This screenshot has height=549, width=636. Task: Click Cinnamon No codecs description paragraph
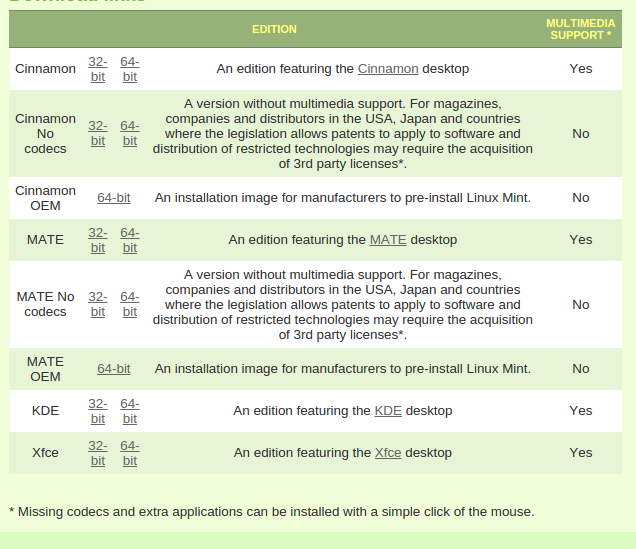coord(343,133)
